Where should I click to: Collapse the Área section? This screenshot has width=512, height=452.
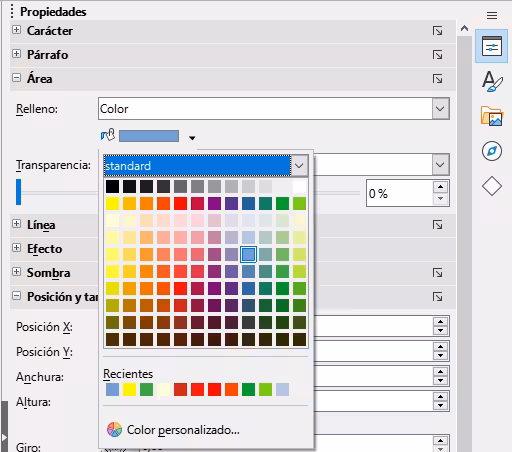(x=16, y=78)
